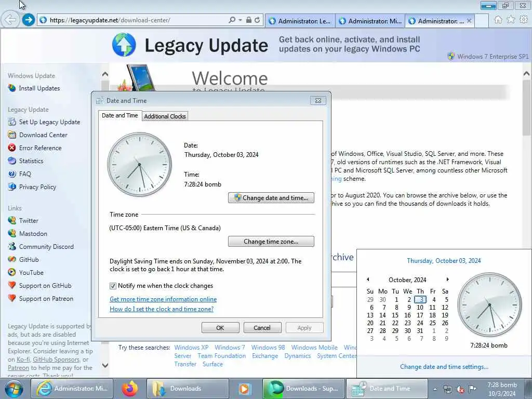This screenshot has height=399, width=532.
Task: Click the address bar URL field
Action: [x=136, y=20]
